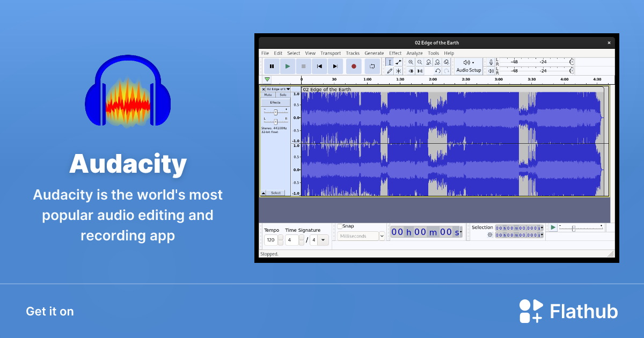Screen dimensions: 644x338
Task: Open the Generate menu
Action: tap(374, 53)
